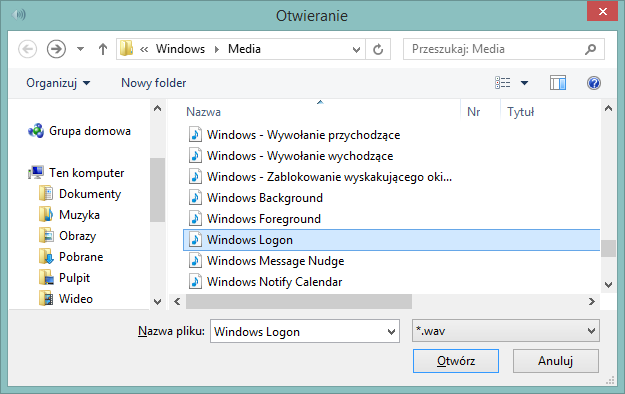Screen dimensions: 625x394
Task: Select Windows Notify Calendar file
Action: [x=274, y=282]
